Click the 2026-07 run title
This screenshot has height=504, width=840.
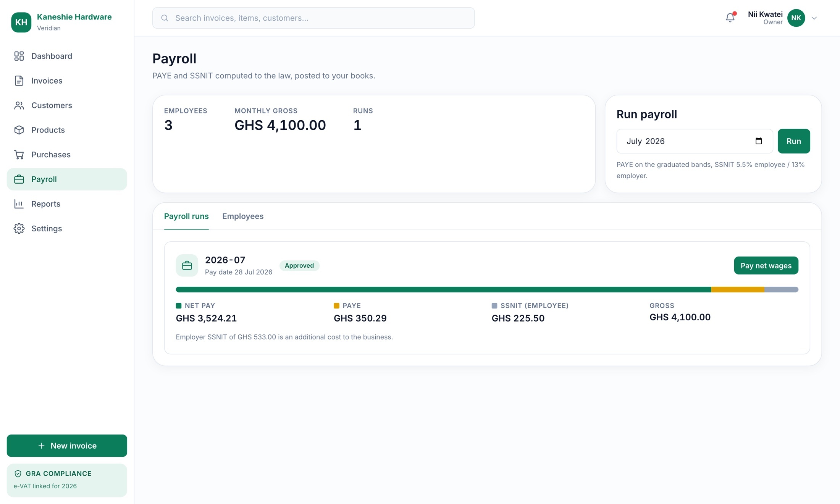(x=225, y=260)
